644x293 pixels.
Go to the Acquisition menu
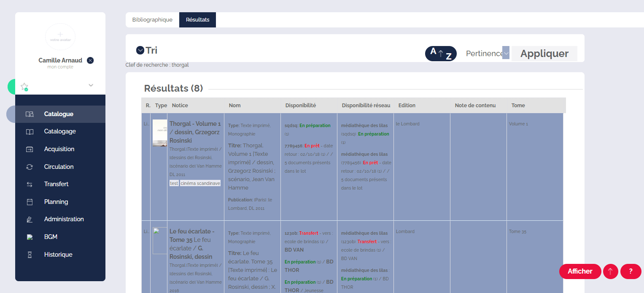59,149
